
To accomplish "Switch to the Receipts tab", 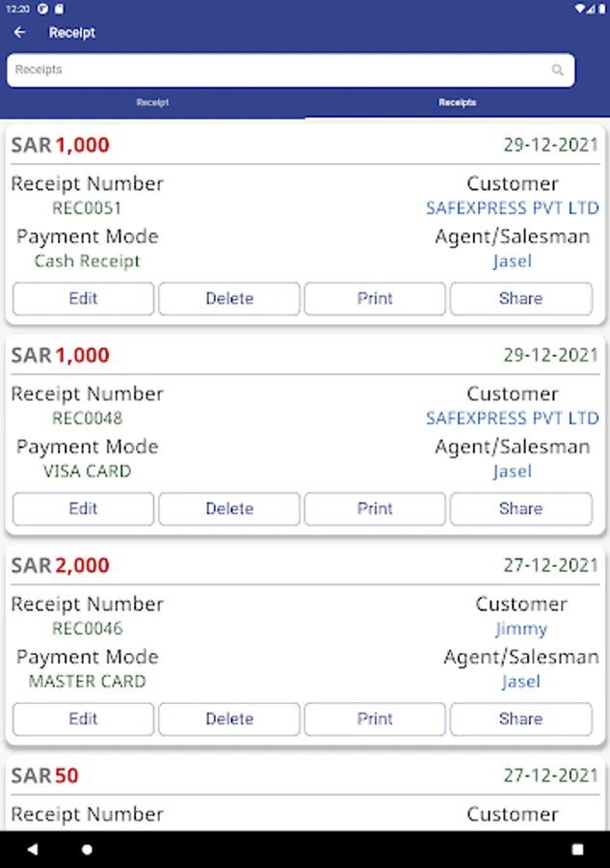I will (457, 102).
